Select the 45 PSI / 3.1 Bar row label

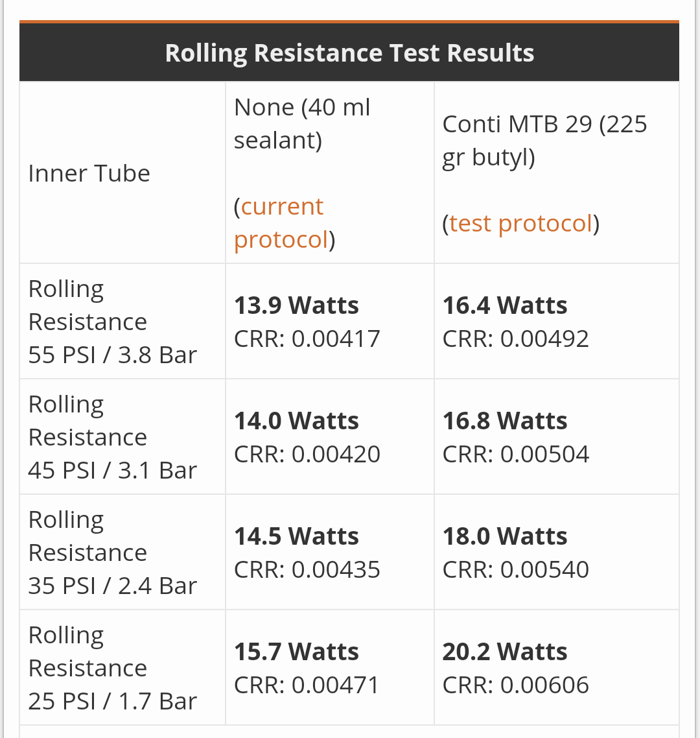click(x=112, y=470)
